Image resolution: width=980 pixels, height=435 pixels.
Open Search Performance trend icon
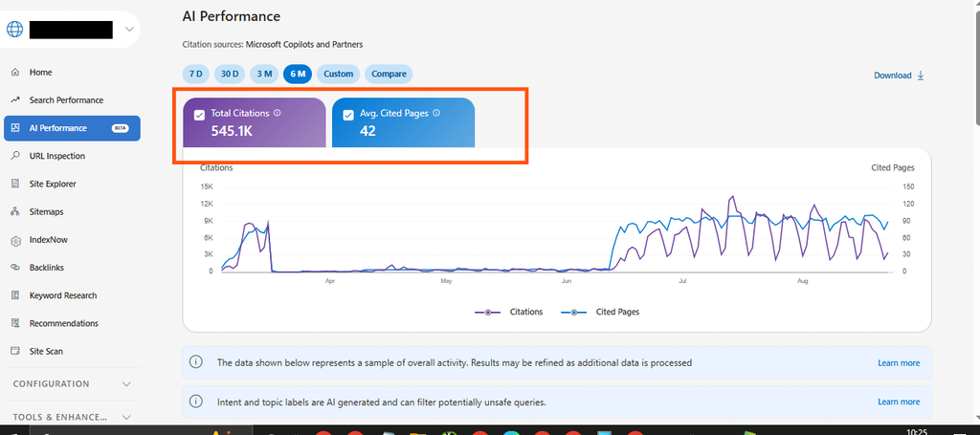(x=15, y=100)
